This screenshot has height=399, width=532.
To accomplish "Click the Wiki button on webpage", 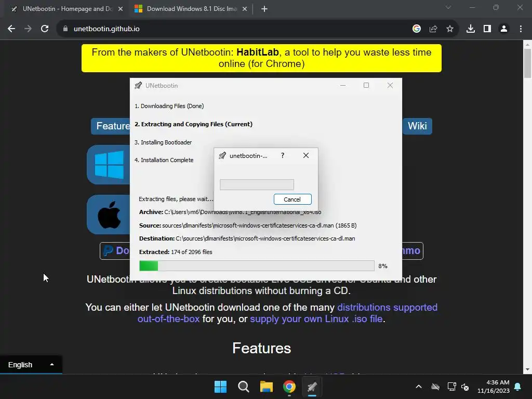I will pos(417,126).
